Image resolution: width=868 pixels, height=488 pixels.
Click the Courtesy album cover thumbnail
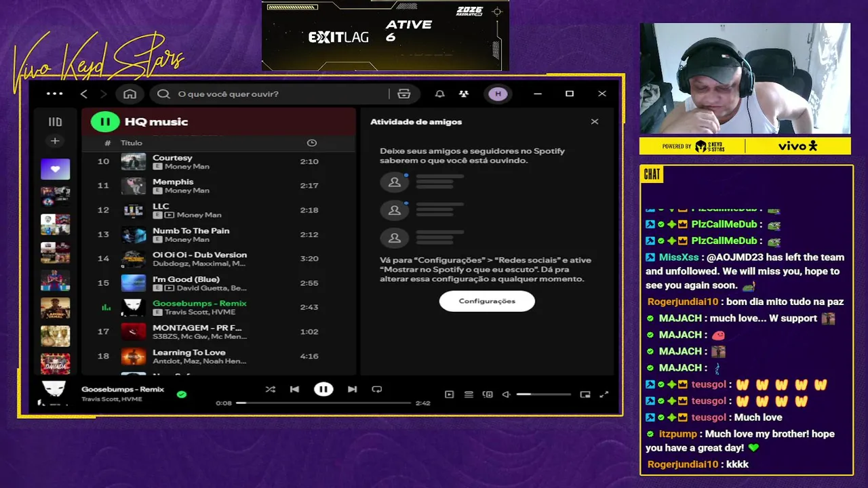coord(134,161)
